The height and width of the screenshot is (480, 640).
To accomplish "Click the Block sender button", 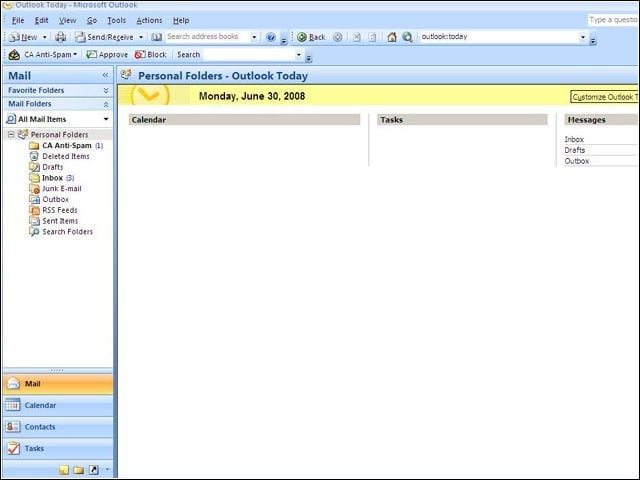I will point(151,55).
